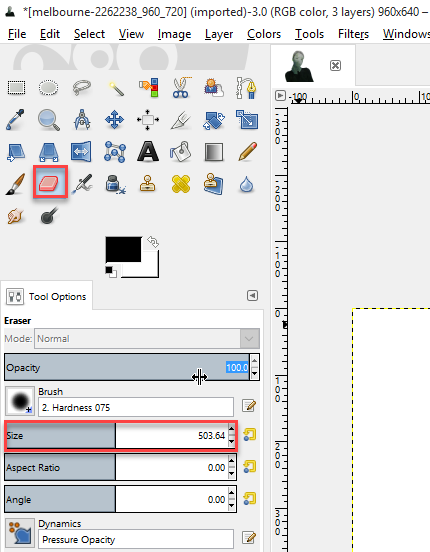Select the Paintbrush tool
The height and width of the screenshot is (552, 430).
point(15,184)
